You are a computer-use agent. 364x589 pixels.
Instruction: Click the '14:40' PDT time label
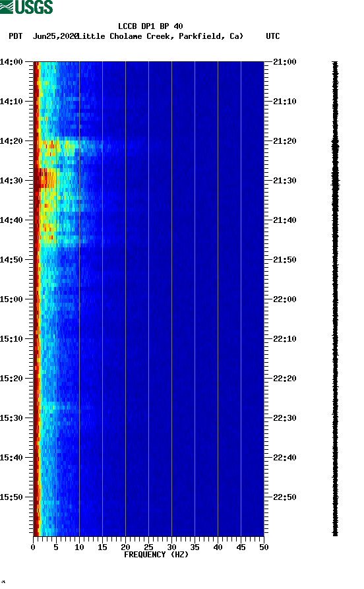(x=11, y=220)
